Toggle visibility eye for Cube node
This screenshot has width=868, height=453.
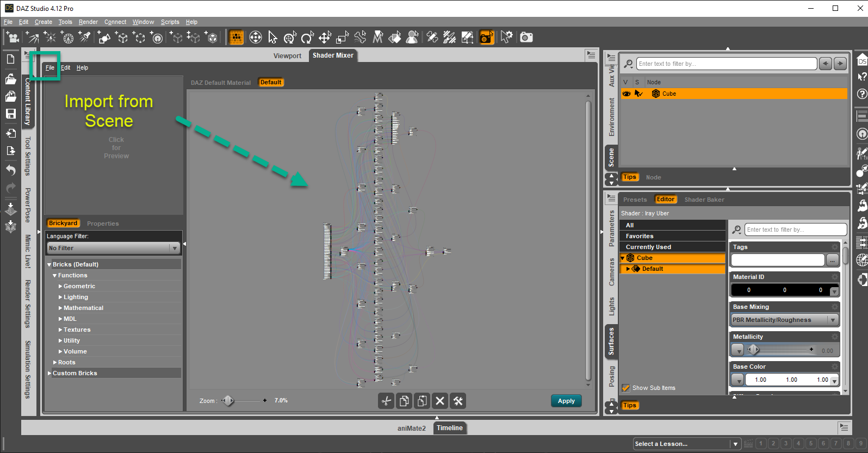[627, 94]
